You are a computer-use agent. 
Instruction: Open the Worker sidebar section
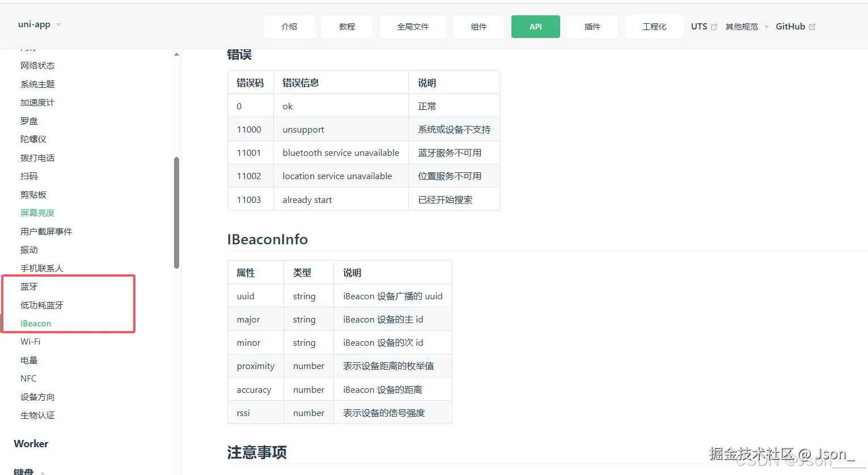(x=31, y=444)
